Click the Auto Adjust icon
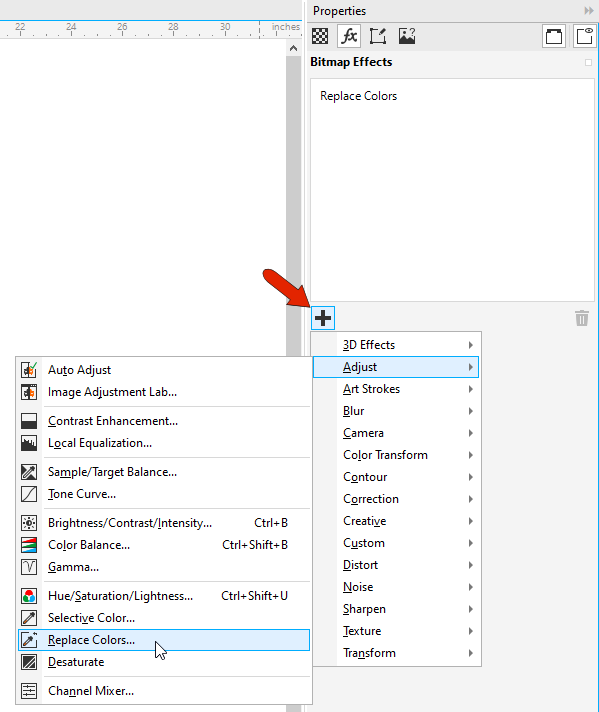This screenshot has height=712, width=599. (x=29, y=370)
